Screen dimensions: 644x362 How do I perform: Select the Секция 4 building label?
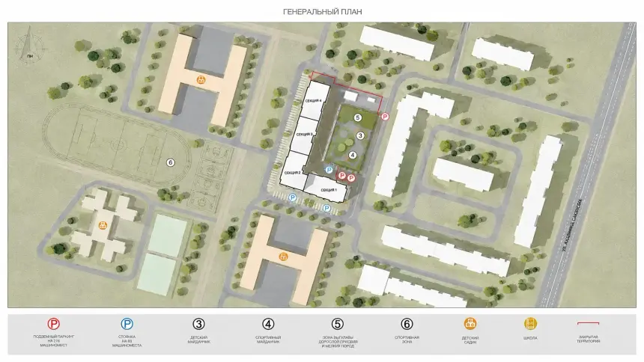click(313, 100)
